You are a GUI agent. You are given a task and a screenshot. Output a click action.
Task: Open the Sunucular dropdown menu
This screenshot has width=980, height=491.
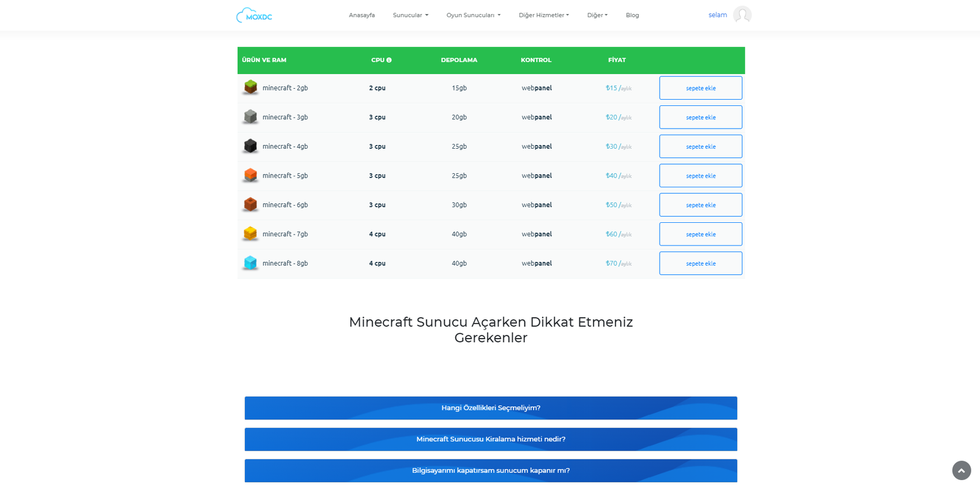click(x=410, y=15)
